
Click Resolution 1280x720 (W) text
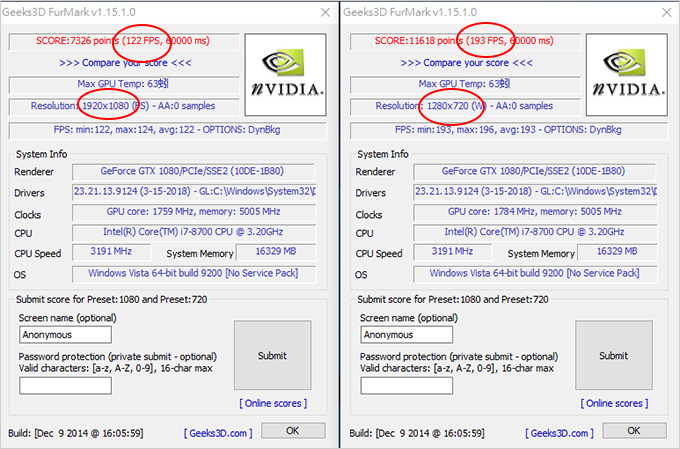(x=464, y=106)
